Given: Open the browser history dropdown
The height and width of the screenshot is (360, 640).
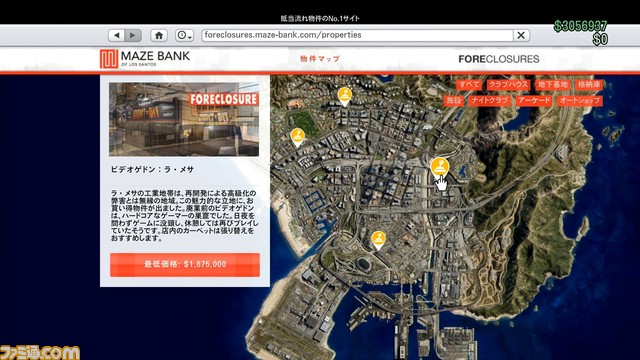Looking at the screenshot, I should click(x=184, y=35).
